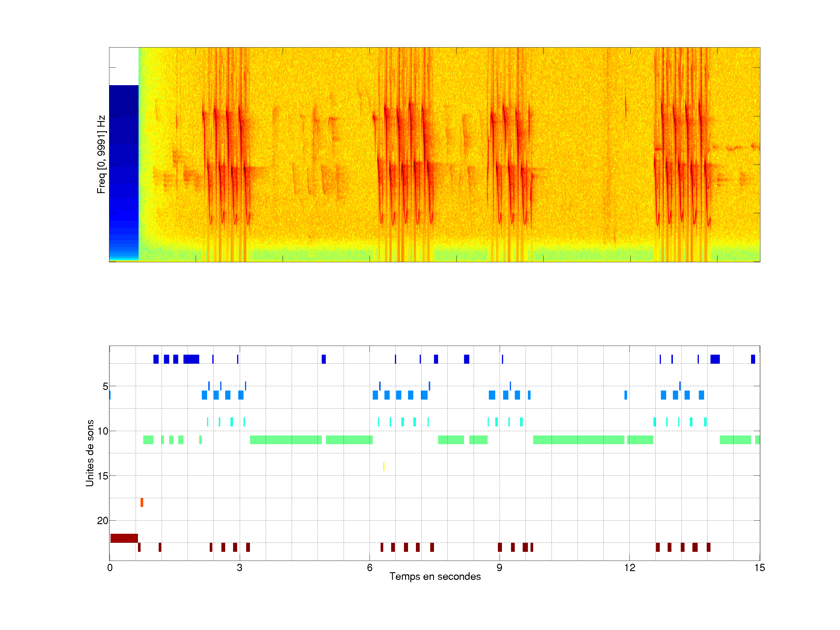Viewport: 840px width, 630px height.
Task: Select the longest green bar after 3 seconds
Action: click(286, 440)
